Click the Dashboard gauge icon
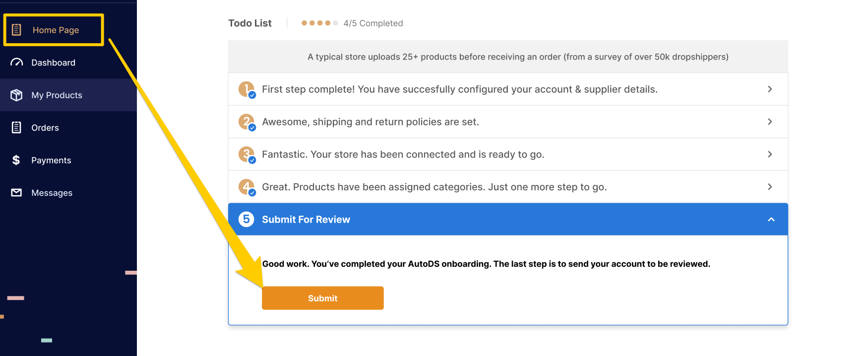 (x=16, y=62)
